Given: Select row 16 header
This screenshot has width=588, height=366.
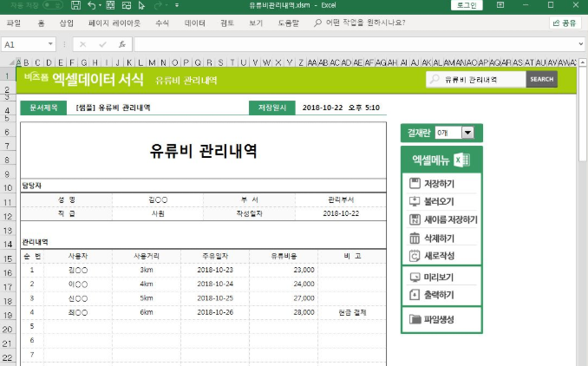Looking at the screenshot, I should point(8,272).
